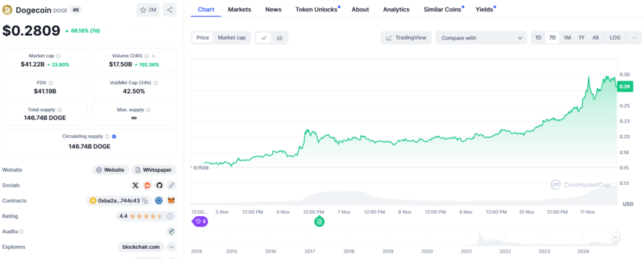
Task: Toggle LOG scale on chart
Action: pyautogui.click(x=615, y=38)
